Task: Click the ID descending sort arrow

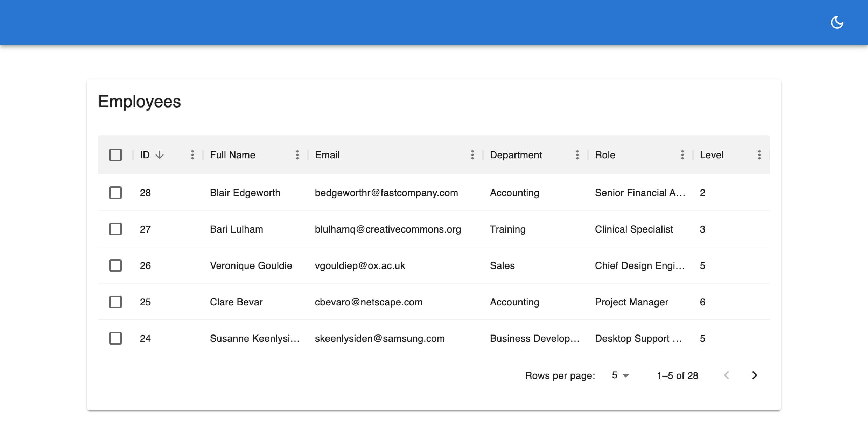Action: [160, 155]
